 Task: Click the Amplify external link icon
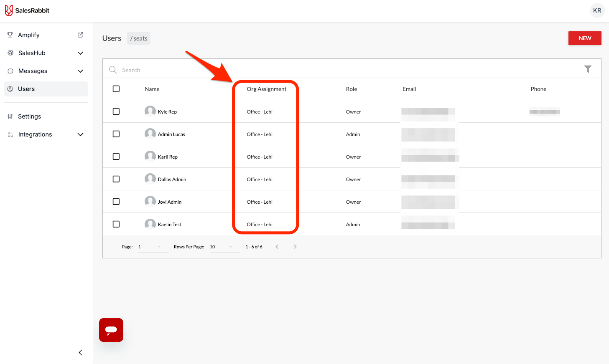80,35
